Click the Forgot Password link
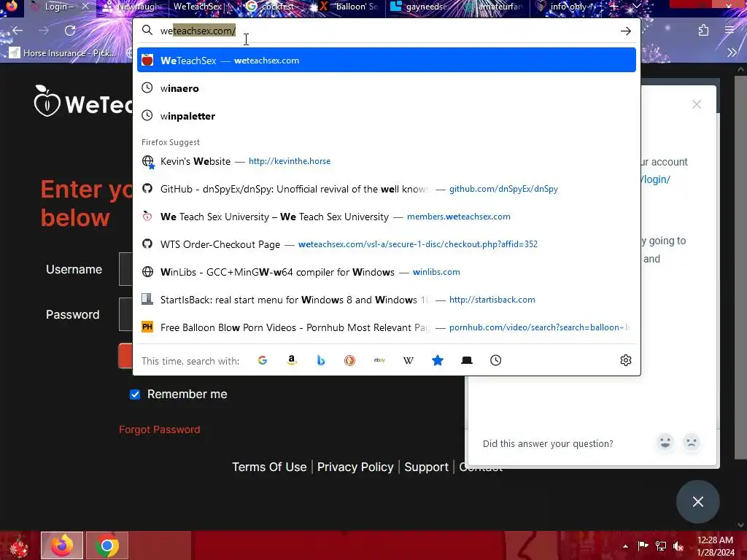This screenshot has width=747, height=560. click(159, 429)
